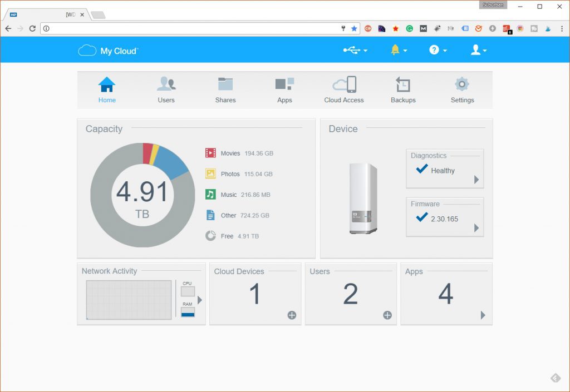Open the Grammarly extension icon
The height and width of the screenshot is (392, 570).
410,28
